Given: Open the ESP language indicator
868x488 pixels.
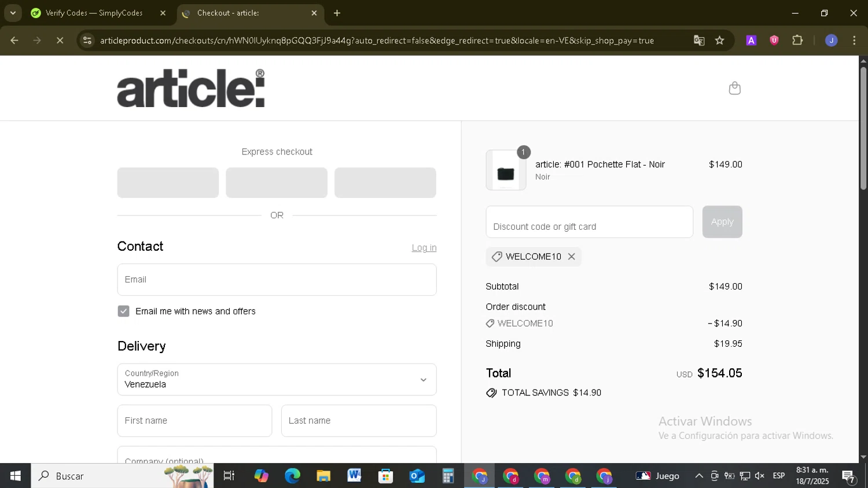Looking at the screenshot, I should tap(779, 476).
